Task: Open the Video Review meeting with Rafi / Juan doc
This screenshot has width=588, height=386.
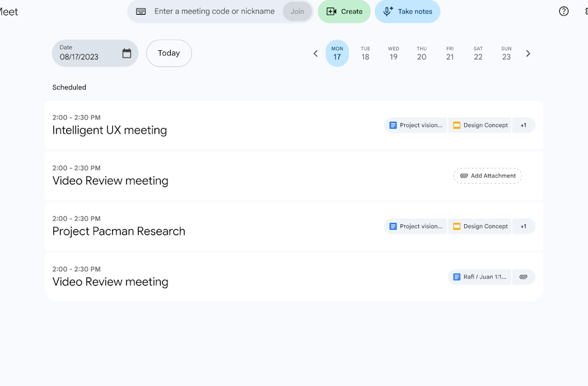Action: pyautogui.click(x=293, y=277)
